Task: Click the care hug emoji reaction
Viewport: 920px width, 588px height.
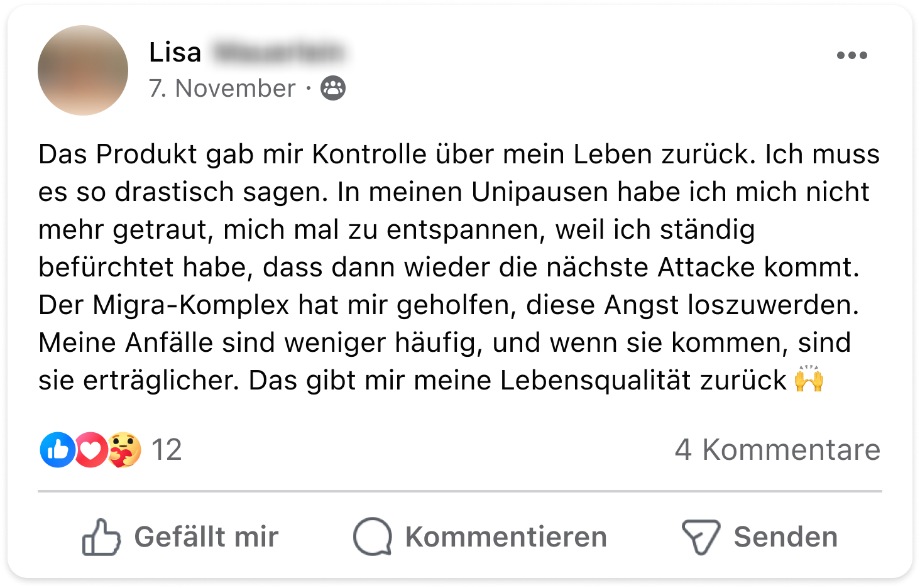Action: point(124,450)
